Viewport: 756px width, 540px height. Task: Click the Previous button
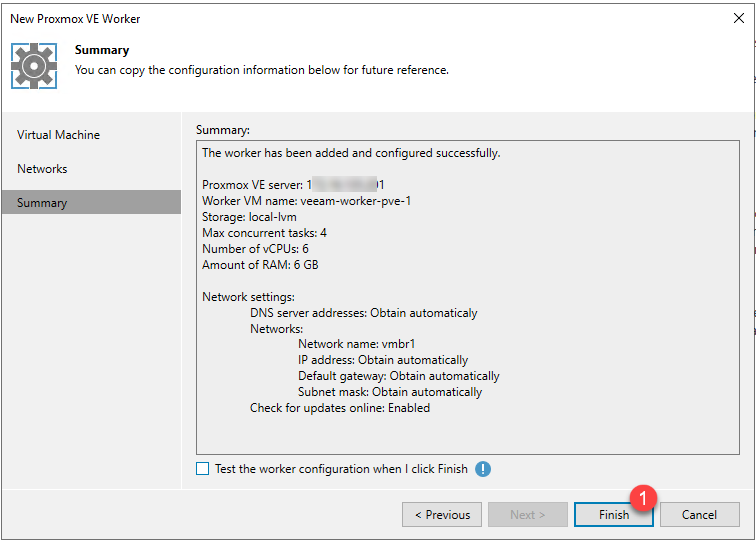click(x=442, y=514)
